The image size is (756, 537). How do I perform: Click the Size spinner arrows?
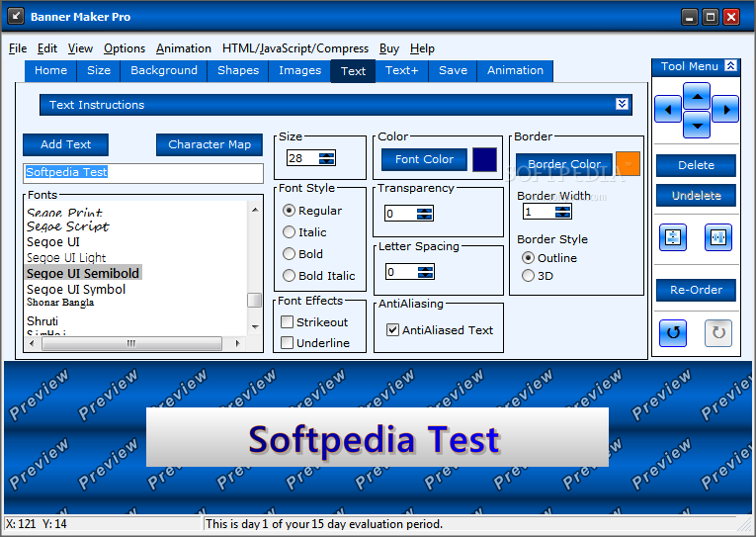(326, 158)
